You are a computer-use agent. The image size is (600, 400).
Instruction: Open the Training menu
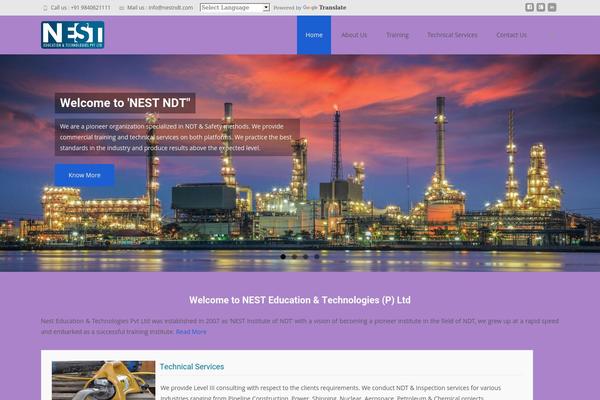pos(397,35)
